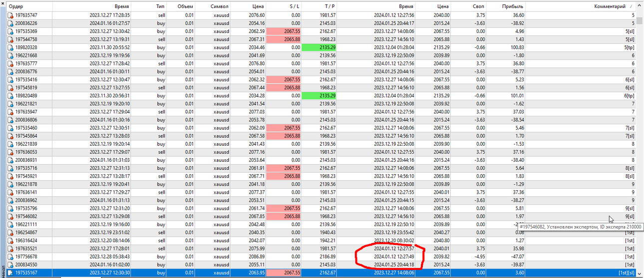This screenshot has width=644, height=278.
Task: Click the T/P value 1940.43
Action: click(x=327, y=232)
